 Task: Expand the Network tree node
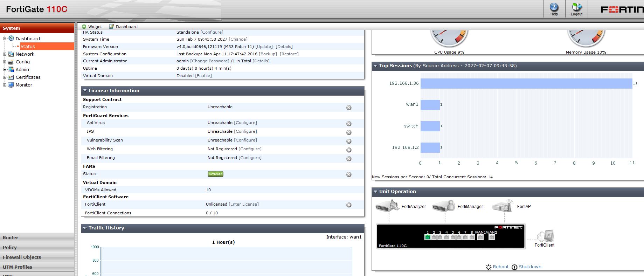pos(5,54)
